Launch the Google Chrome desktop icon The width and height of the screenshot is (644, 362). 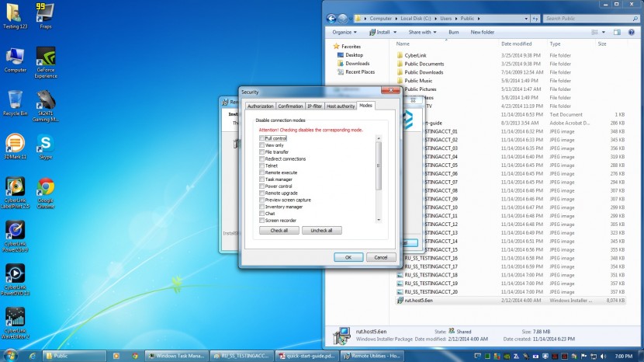(46, 193)
